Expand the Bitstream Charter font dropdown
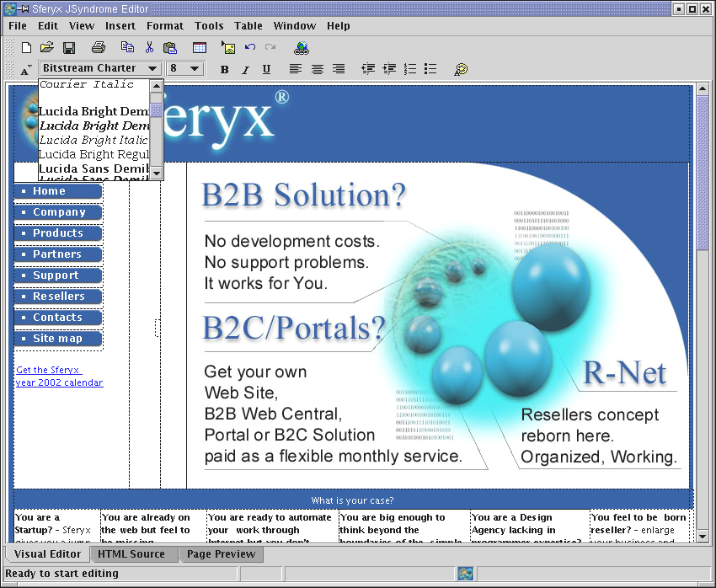The width and height of the screenshot is (716, 588). (152, 68)
